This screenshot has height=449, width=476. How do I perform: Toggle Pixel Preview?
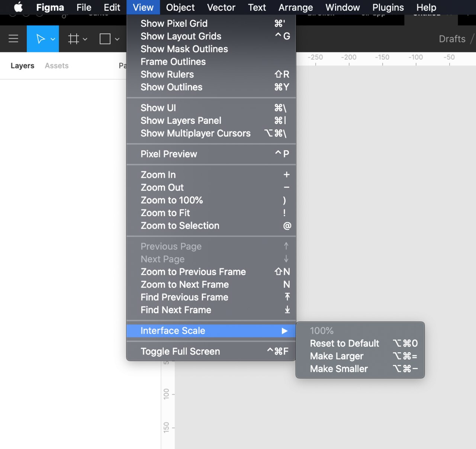[211, 154]
